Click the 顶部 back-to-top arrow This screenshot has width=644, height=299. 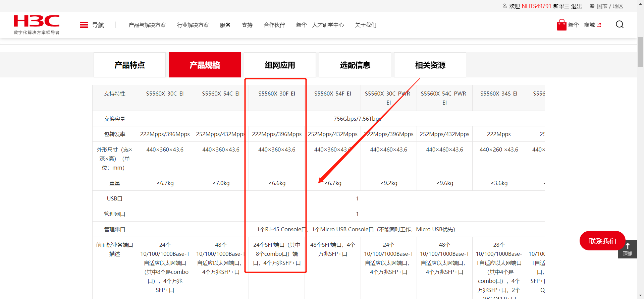pos(628,249)
